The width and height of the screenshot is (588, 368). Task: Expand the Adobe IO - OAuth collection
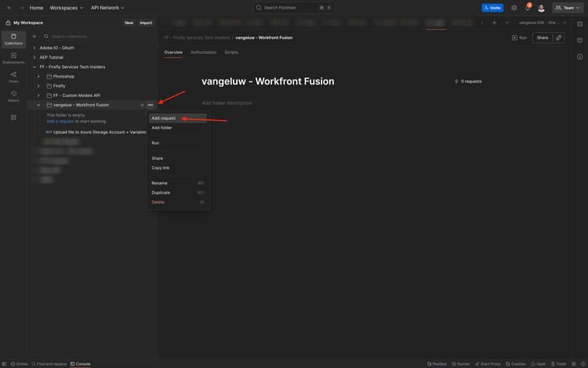point(34,48)
